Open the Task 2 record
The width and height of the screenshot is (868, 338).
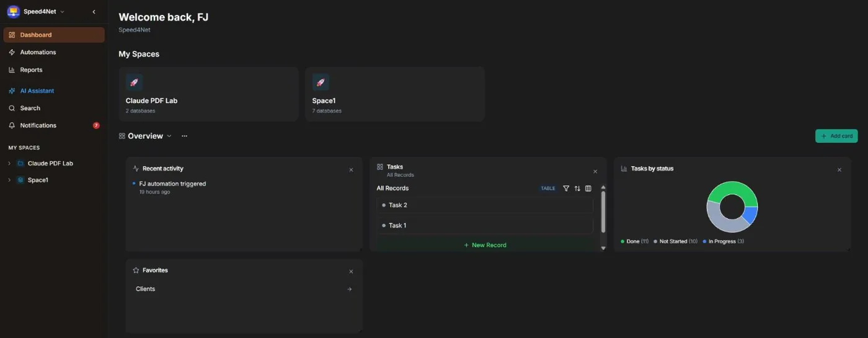[485, 205]
